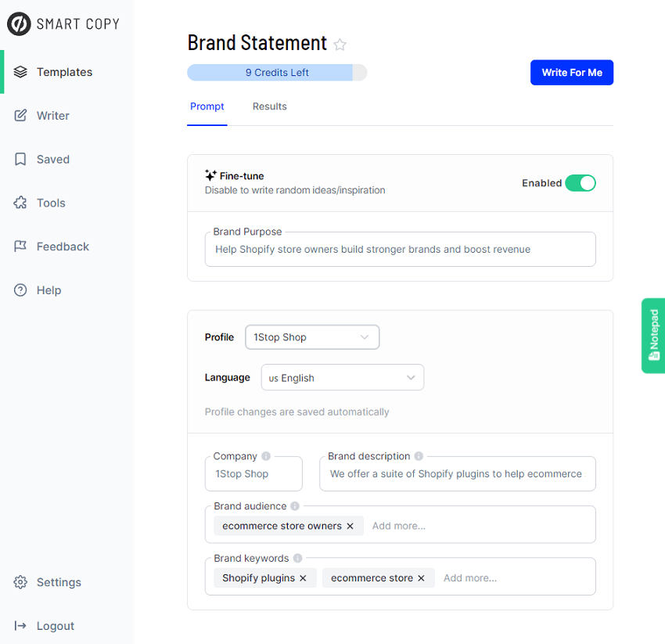Viewport: 665px width, 644px height.
Task: Click the 9 Credits Left progress bar
Action: (x=276, y=72)
